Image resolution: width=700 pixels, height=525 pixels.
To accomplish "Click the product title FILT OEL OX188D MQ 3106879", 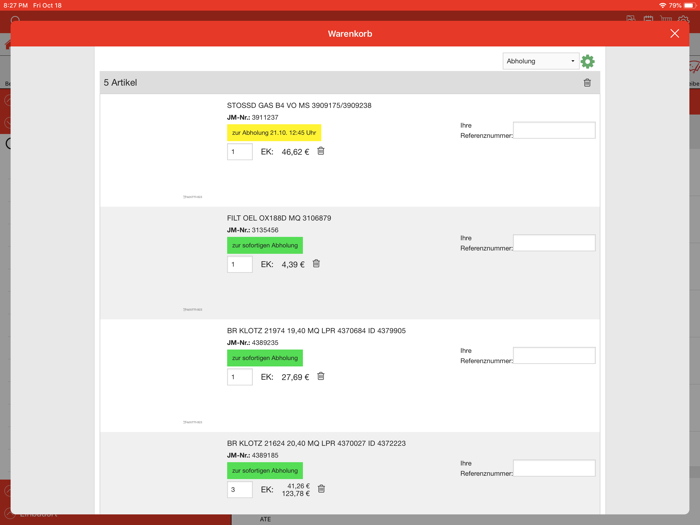I will coord(279,218).
